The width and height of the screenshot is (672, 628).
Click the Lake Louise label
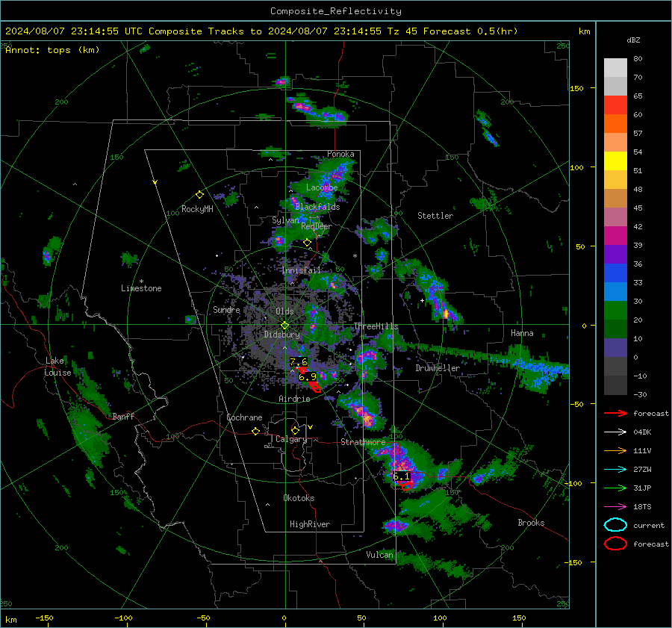[58, 367]
